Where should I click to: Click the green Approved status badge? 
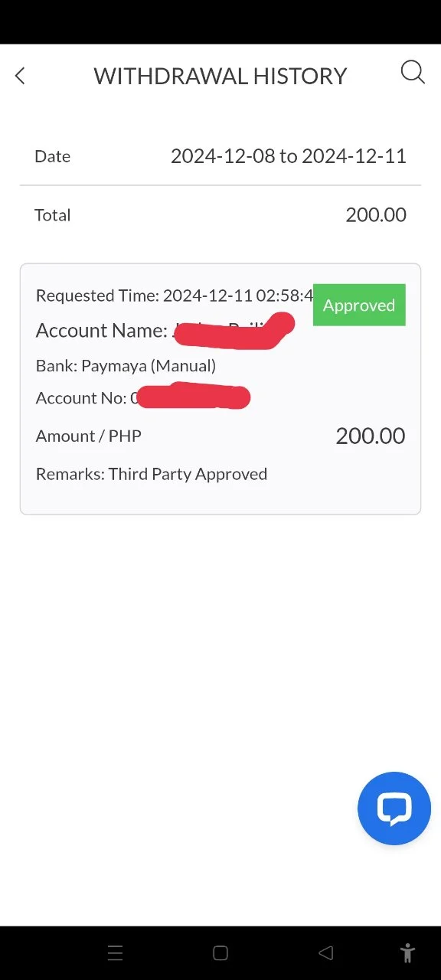point(359,305)
